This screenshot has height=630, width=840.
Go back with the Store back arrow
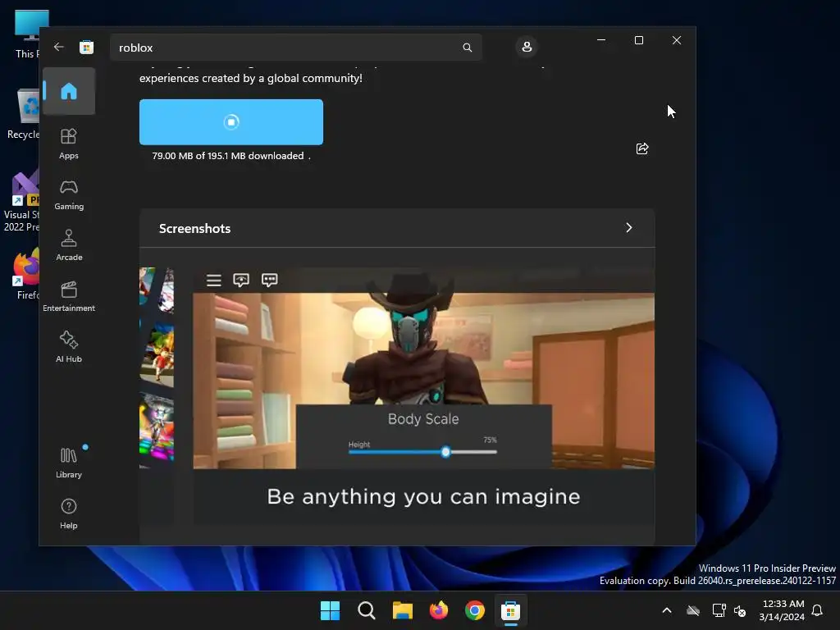59,47
